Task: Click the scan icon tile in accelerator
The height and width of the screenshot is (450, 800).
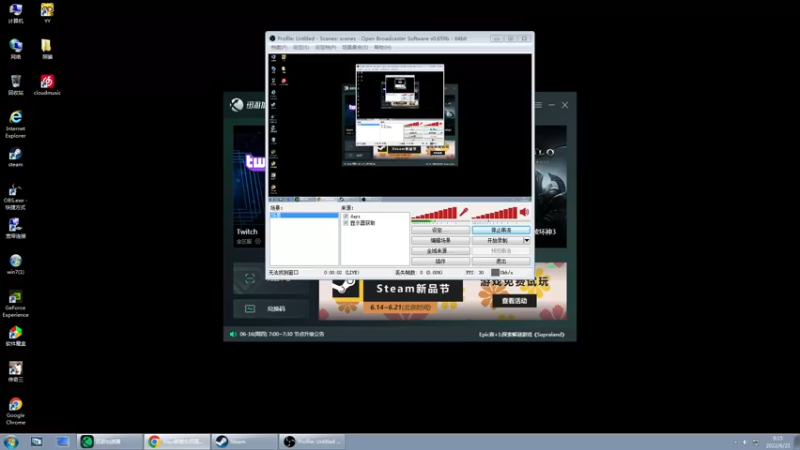Action: (250, 279)
